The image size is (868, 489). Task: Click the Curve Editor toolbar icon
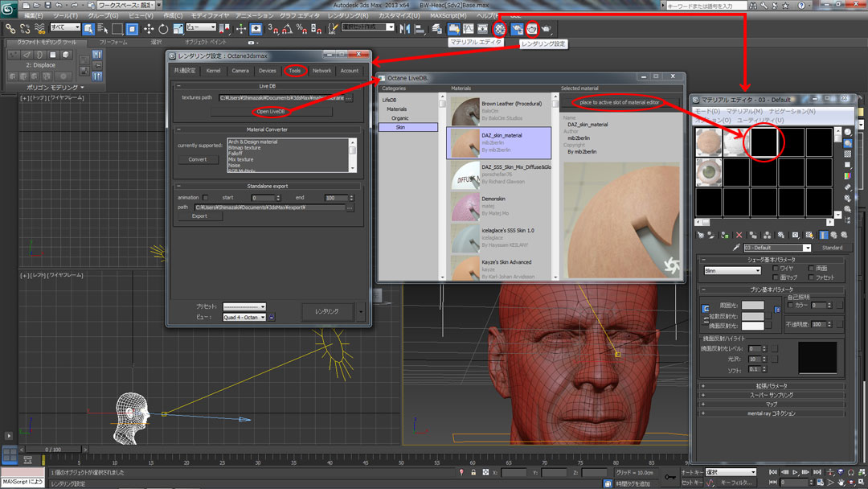[469, 29]
